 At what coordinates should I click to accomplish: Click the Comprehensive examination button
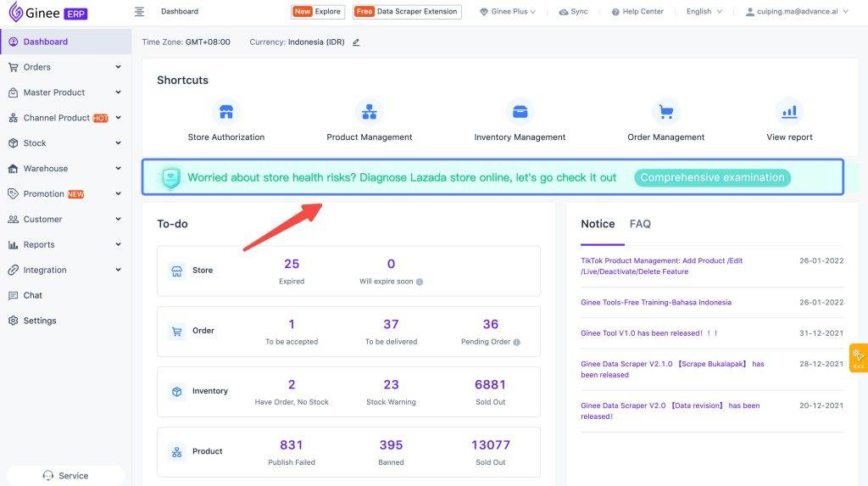coord(712,177)
